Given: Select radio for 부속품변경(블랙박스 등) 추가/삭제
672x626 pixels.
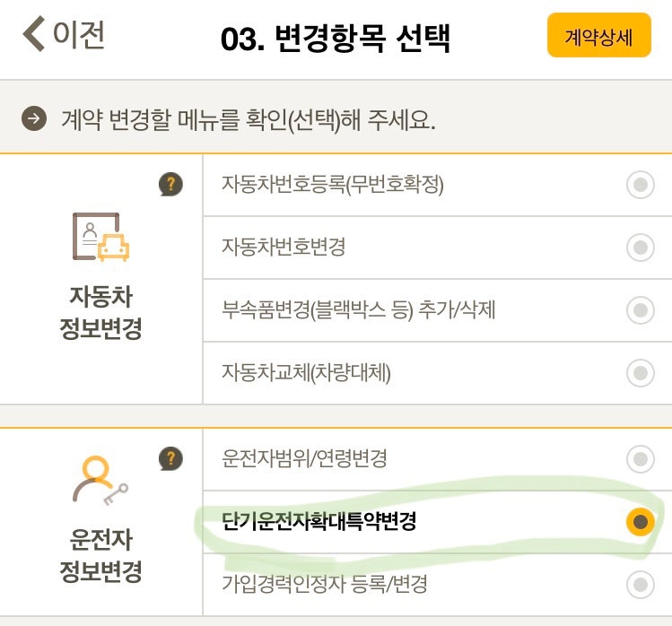Looking at the screenshot, I should click(x=640, y=310).
